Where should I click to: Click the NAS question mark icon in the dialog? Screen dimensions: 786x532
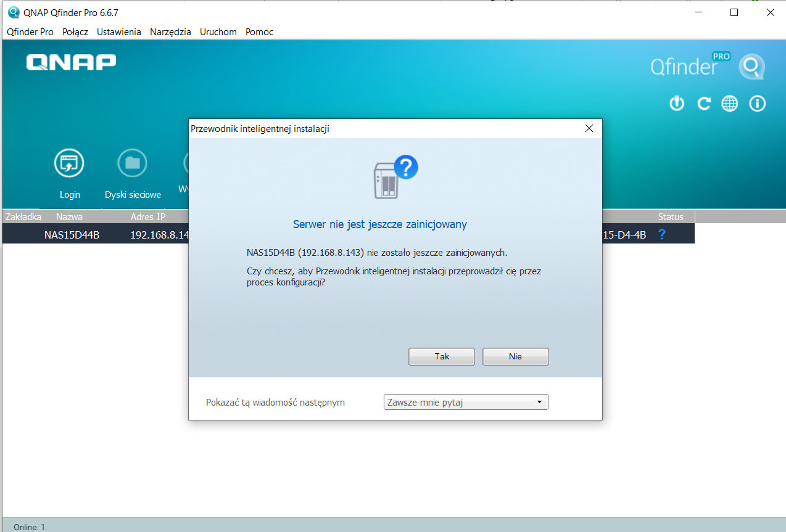(395, 176)
